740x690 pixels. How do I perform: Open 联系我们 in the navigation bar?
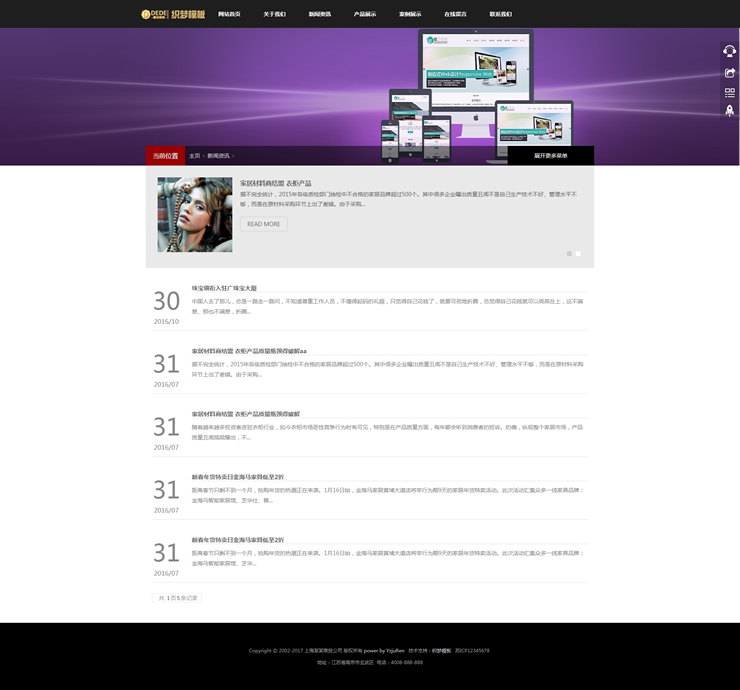point(500,14)
